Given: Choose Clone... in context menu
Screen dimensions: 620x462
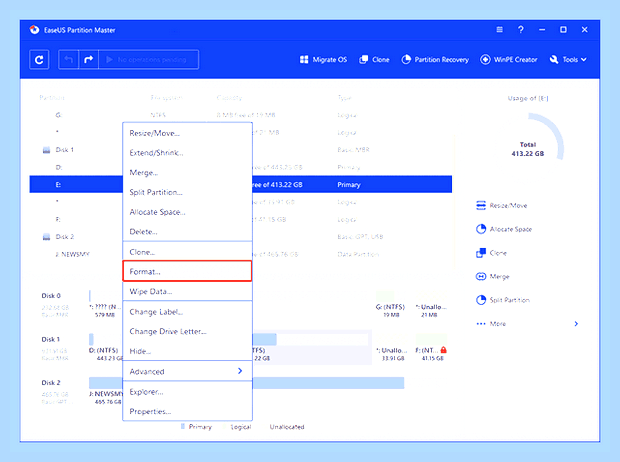Looking at the screenshot, I should click(187, 252).
